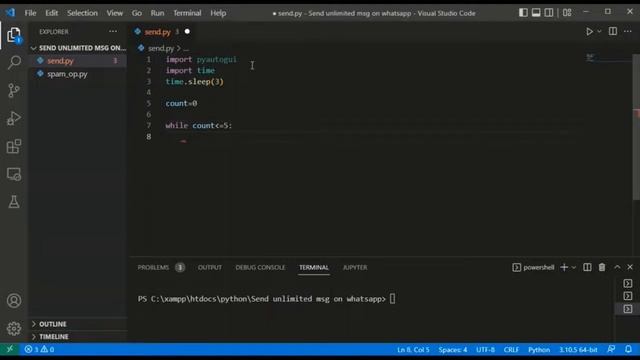Viewport: 640px width, 360px height.
Task: Toggle Primary Side Bar layout button
Action: coord(523,13)
